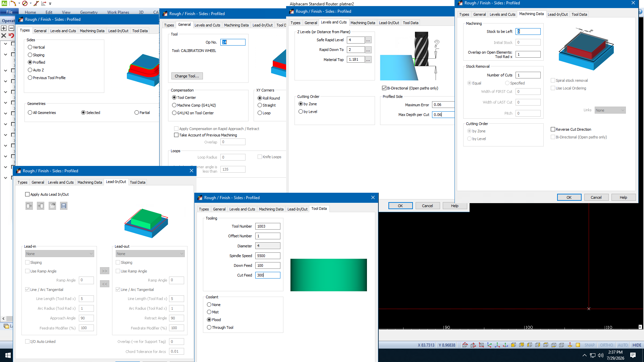Click the delete X icon in Operations panel
This screenshot has width=644, height=362.
tap(4, 36)
